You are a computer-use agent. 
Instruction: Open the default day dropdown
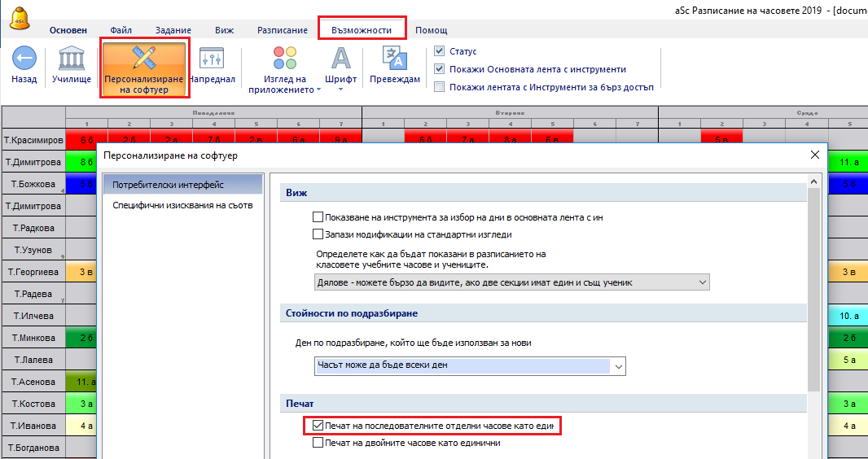618,366
